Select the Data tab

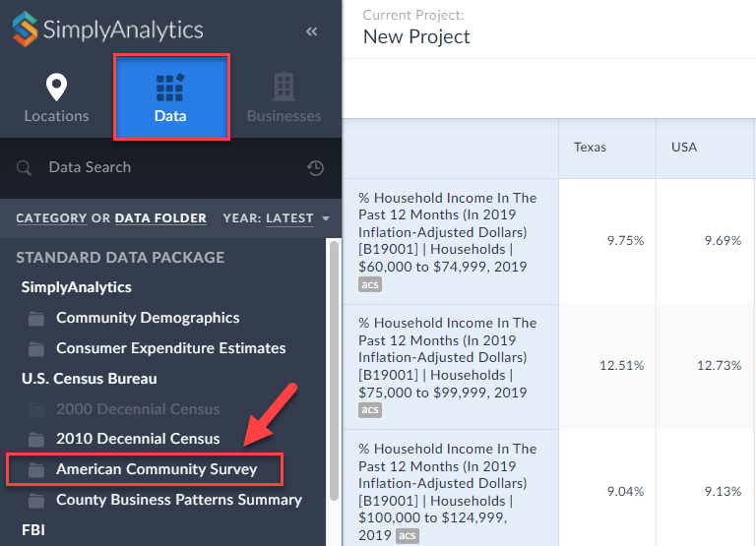coord(170,97)
